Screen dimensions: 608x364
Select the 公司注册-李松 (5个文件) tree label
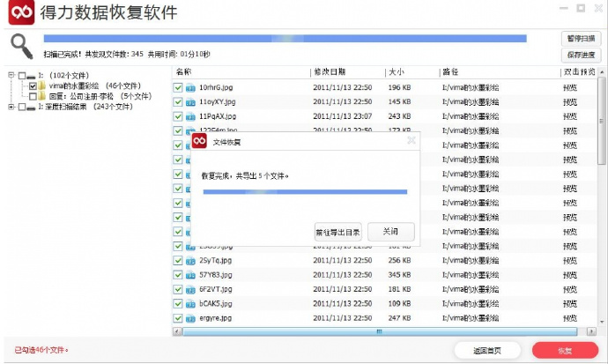pos(100,96)
